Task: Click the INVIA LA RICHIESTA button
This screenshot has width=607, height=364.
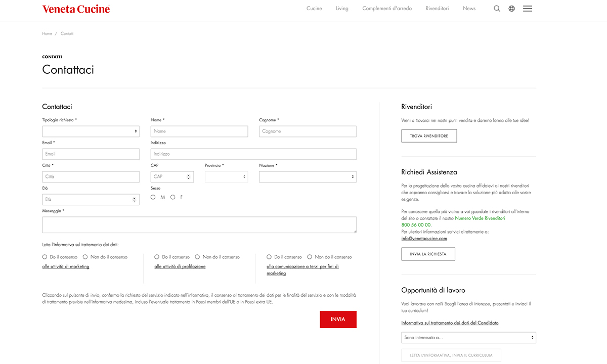Action: click(x=428, y=254)
